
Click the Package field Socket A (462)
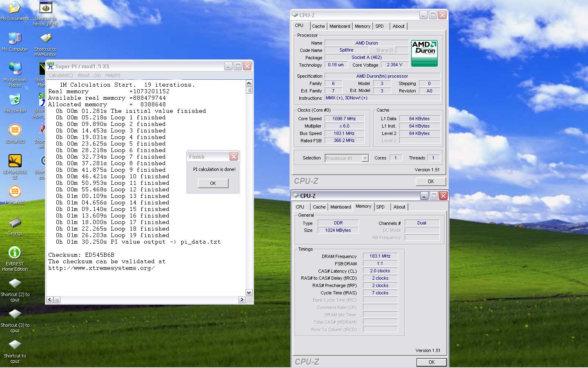pyautogui.click(x=366, y=57)
